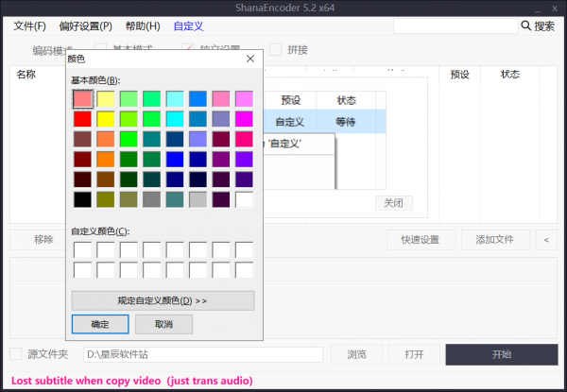Select the light pink basic color swatch
The image size is (567, 392).
(x=82, y=99)
